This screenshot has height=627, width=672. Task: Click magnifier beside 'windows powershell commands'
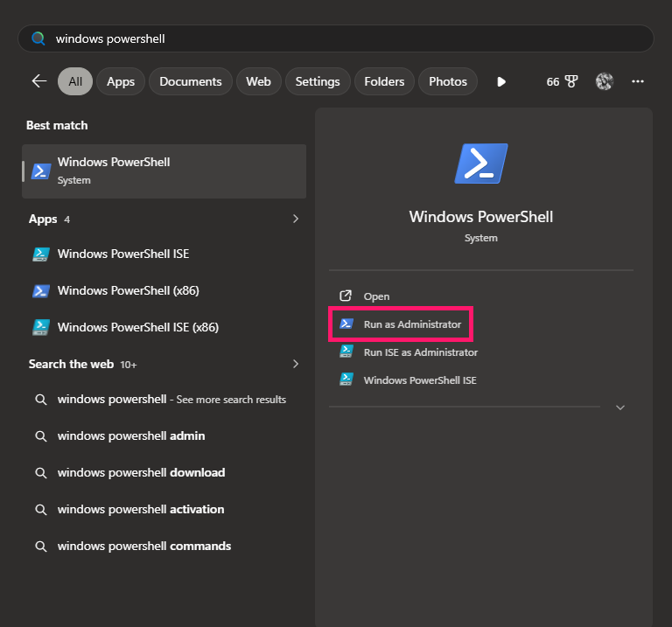coord(41,547)
